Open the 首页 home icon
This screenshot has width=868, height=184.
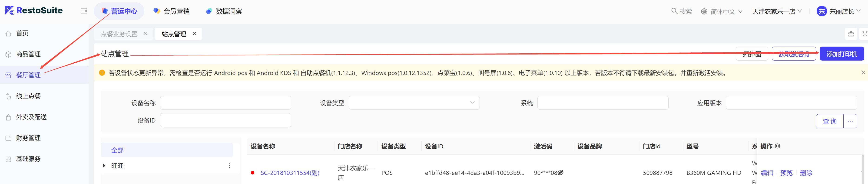8,34
